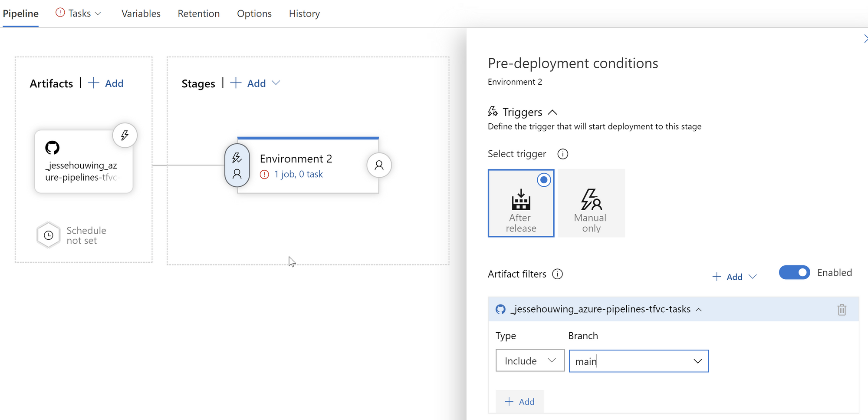Viewport: 868px width, 420px height.
Task: Open pre-deployment conditions icon on Environment 2
Action: coord(237,165)
